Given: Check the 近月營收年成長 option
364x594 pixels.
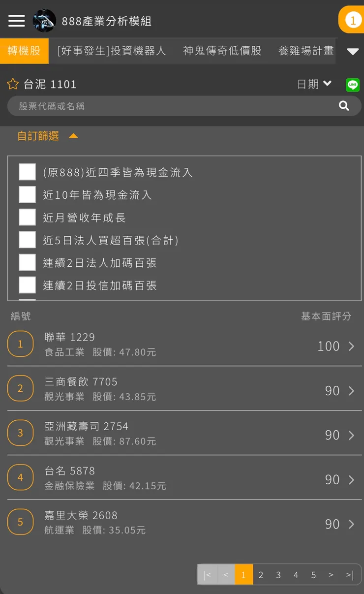Looking at the screenshot, I should tap(27, 217).
